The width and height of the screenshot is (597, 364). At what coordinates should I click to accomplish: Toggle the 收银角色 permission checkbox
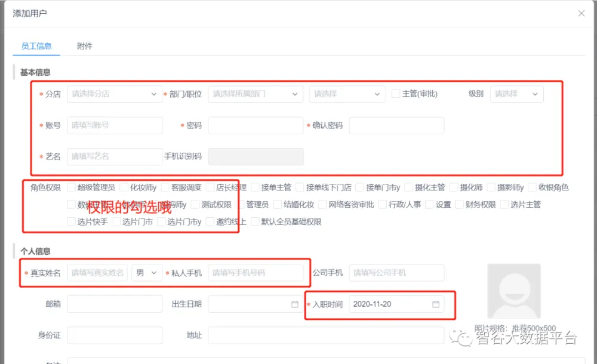click(533, 187)
